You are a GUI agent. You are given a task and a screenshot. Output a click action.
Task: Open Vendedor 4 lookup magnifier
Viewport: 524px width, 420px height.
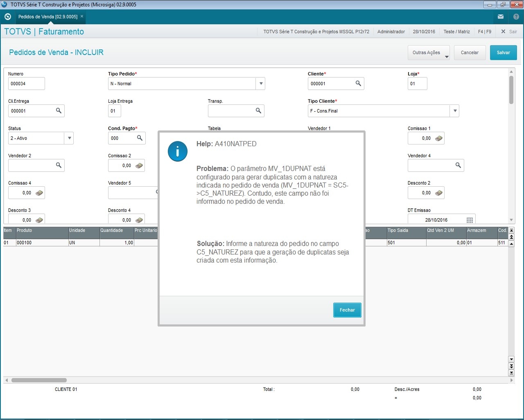tap(458, 165)
